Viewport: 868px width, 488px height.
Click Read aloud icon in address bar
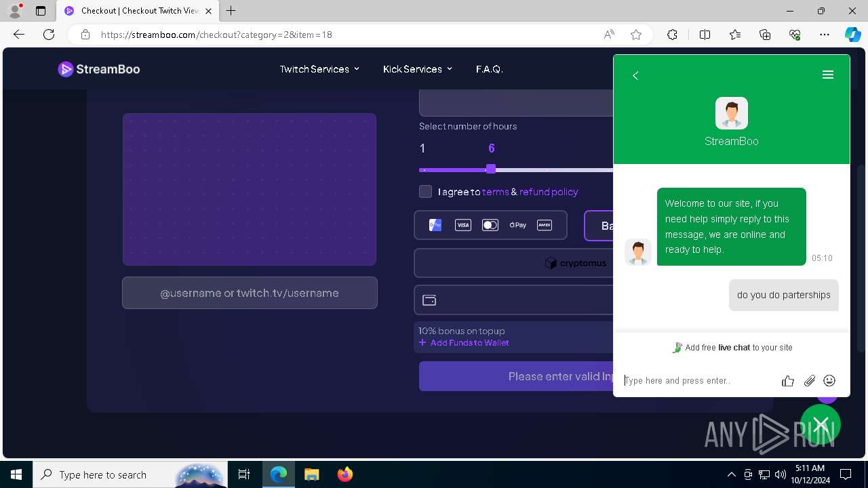[609, 35]
